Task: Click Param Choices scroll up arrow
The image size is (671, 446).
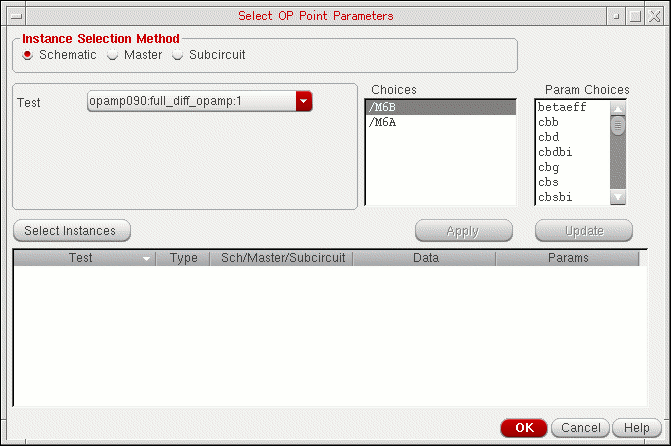Action: coord(618,109)
